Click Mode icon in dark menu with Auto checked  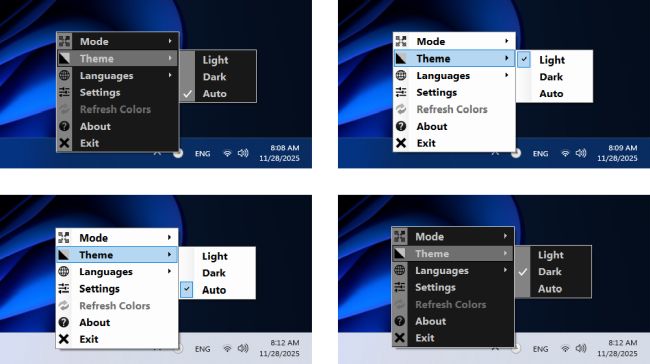64,41
